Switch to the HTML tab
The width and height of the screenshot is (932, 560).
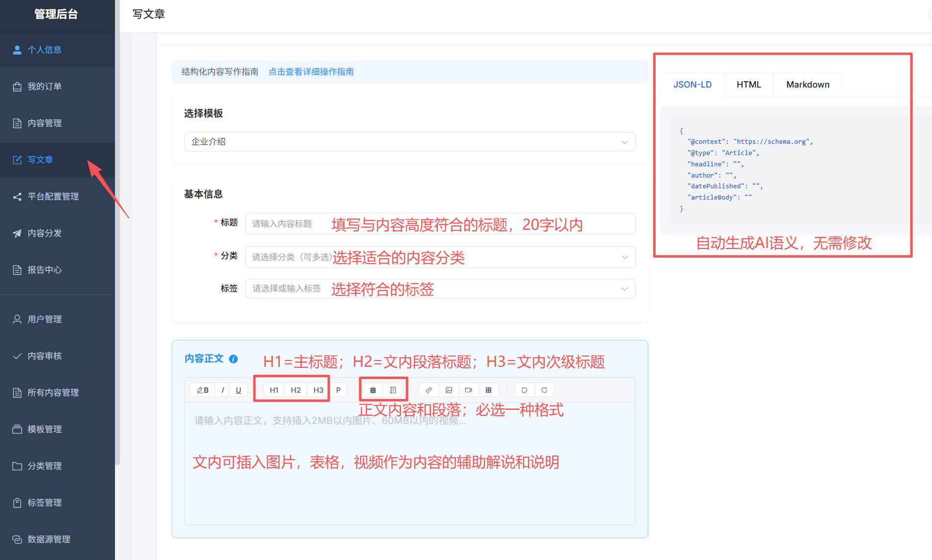point(749,85)
